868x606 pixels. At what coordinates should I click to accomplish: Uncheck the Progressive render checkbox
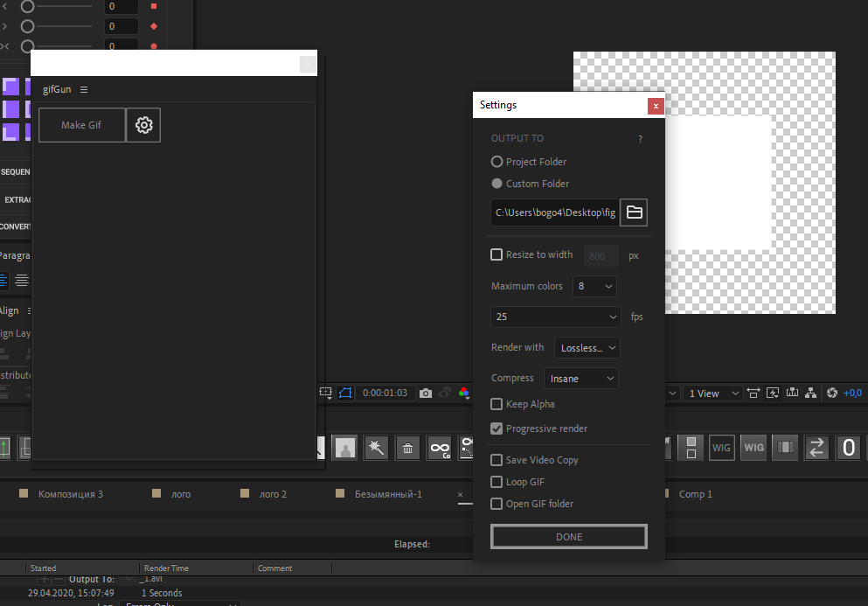point(496,428)
